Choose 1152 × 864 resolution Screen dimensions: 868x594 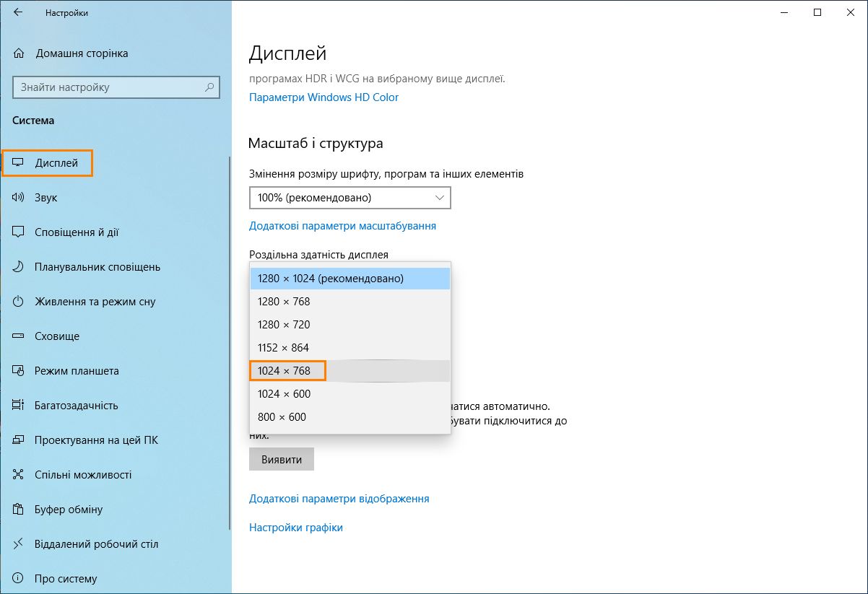pos(350,348)
